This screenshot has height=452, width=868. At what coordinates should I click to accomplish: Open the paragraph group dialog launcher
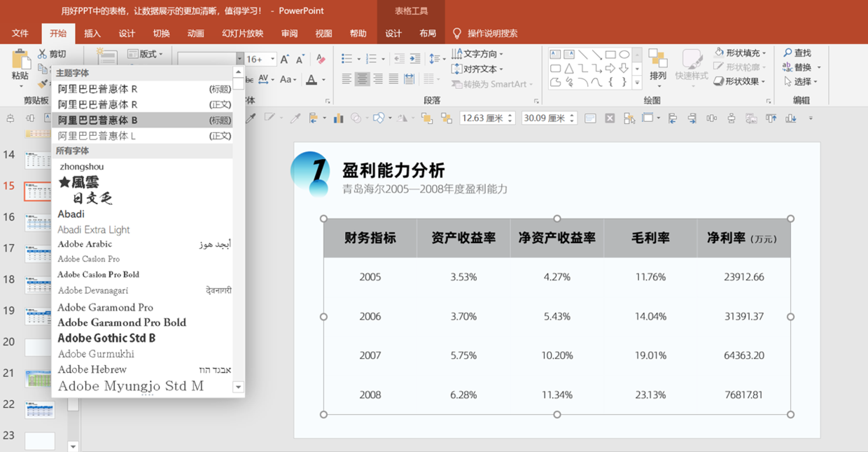(537, 102)
